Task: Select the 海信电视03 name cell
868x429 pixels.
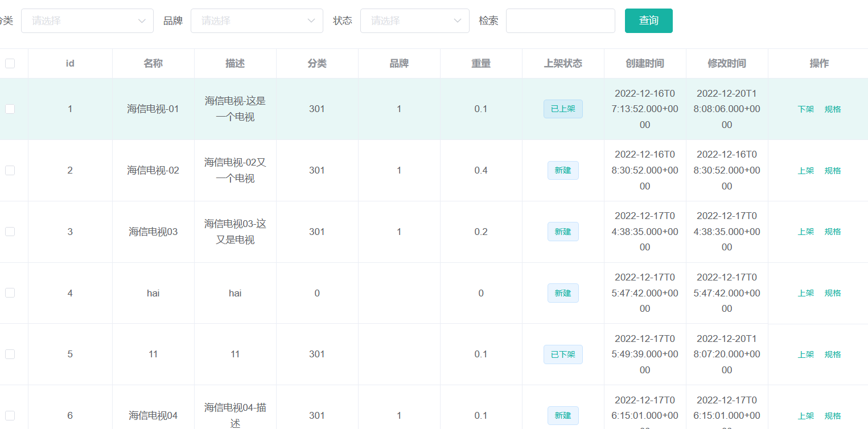Action: 153,232
